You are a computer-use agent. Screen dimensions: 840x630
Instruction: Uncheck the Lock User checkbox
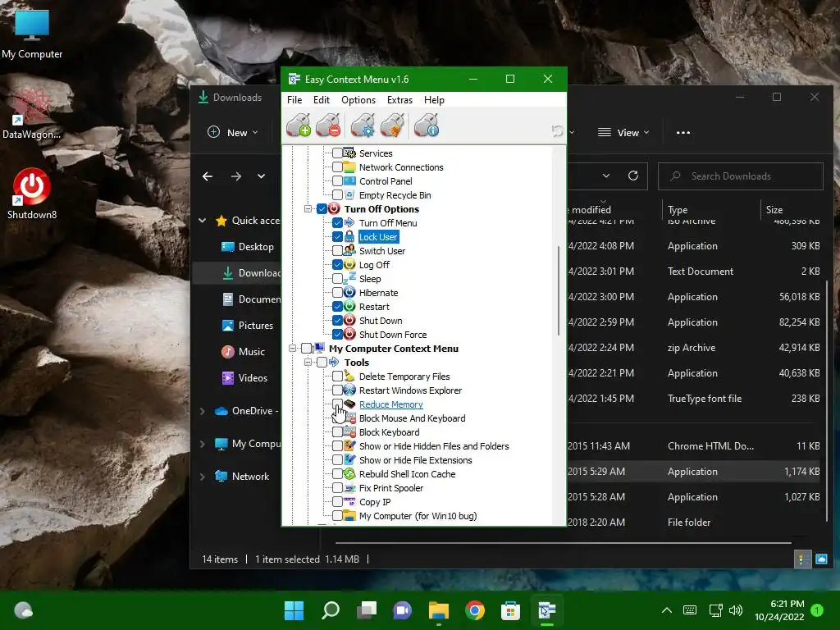coord(337,237)
